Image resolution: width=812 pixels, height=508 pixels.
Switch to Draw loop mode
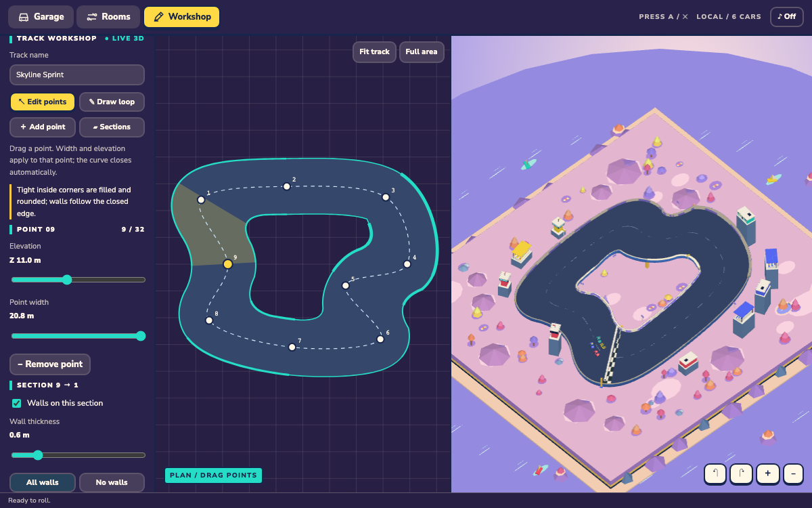(x=112, y=102)
